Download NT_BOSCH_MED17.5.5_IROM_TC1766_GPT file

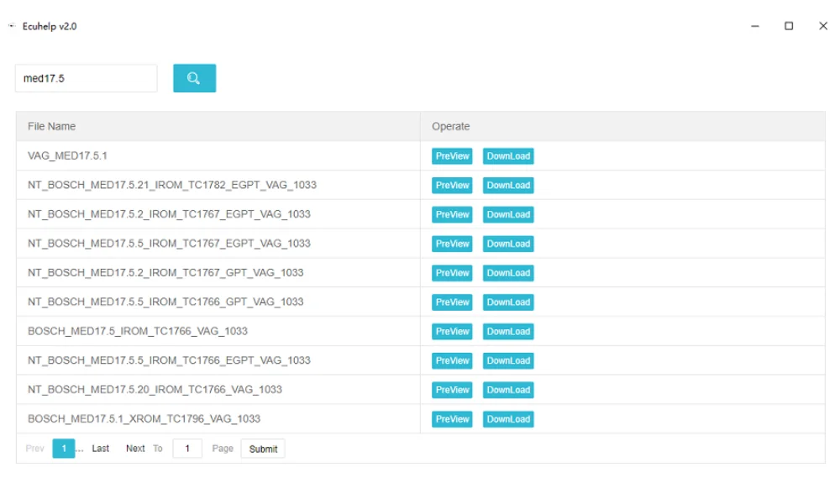pyautogui.click(x=508, y=302)
